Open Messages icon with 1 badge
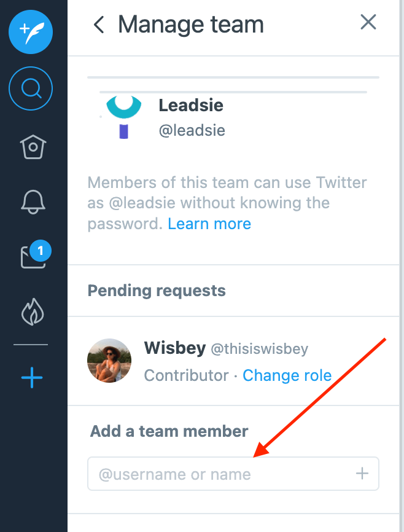Screen dimensions: 404x532 (33, 256)
